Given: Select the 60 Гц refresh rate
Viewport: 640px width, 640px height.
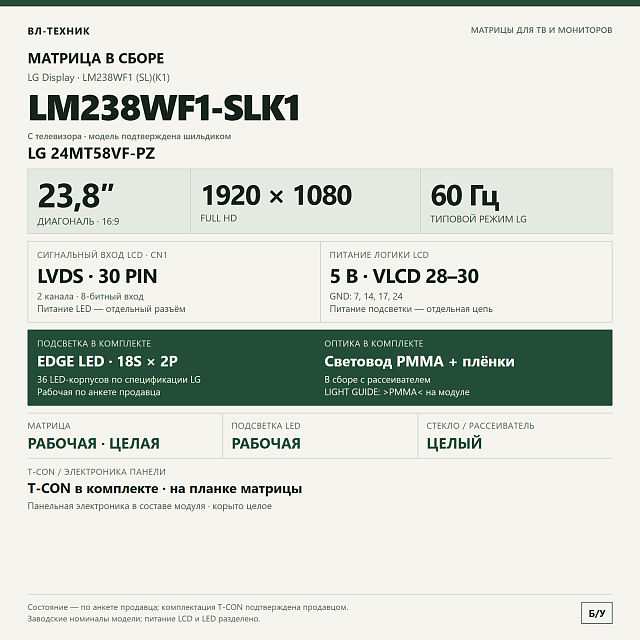Looking at the screenshot, I should pos(464,196).
